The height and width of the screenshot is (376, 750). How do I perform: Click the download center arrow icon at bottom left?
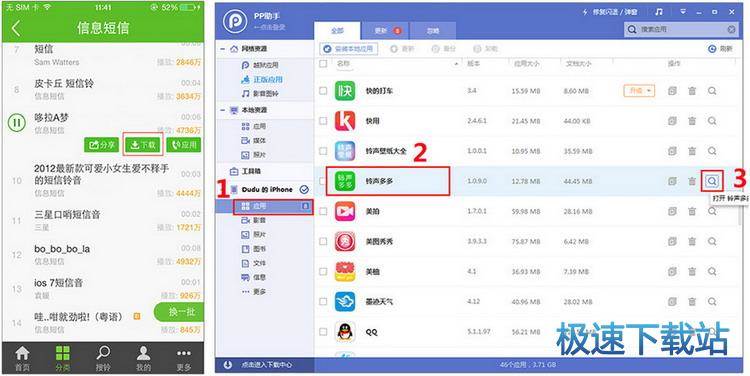click(228, 365)
